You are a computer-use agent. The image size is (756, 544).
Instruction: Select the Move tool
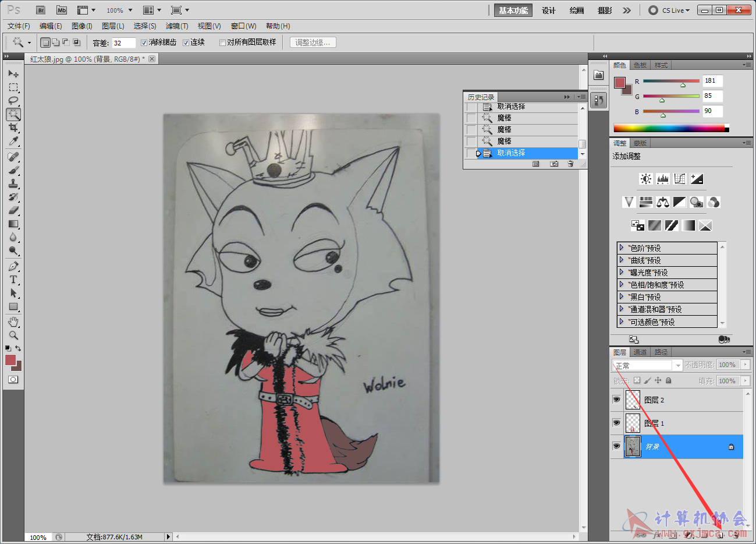click(x=13, y=74)
